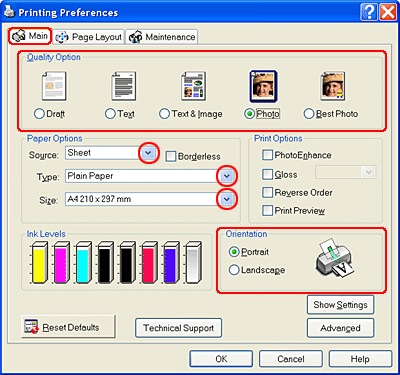The image size is (400, 375).
Task: Open Technical Support
Action: click(179, 328)
